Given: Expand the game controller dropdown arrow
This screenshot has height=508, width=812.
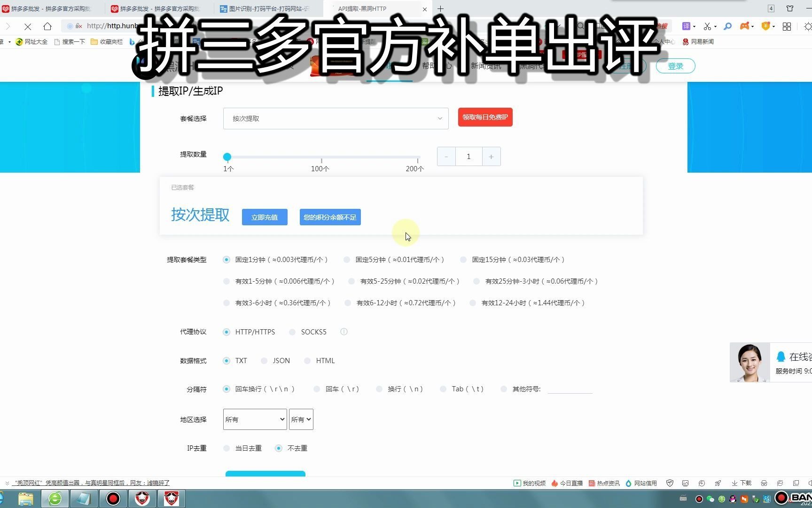Looking at the screenshot, I should tap(752, 27).
